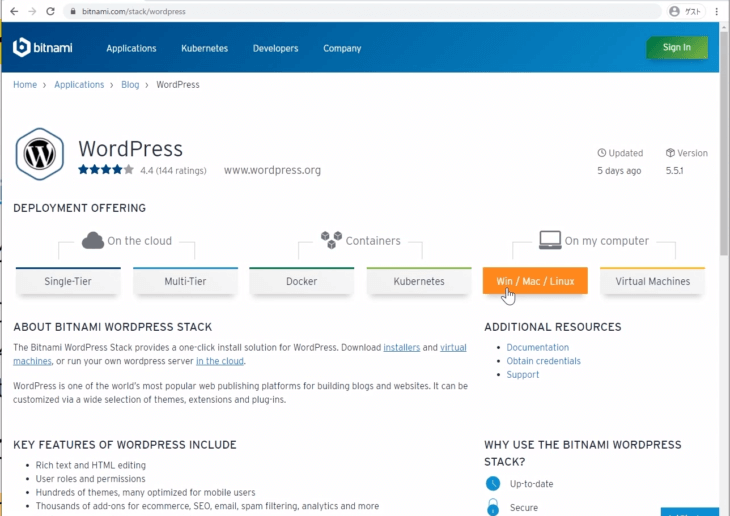Go to Blog breadcrumb link
The height and width of the screenshot is (516, 730).
[x=130, y=85]
